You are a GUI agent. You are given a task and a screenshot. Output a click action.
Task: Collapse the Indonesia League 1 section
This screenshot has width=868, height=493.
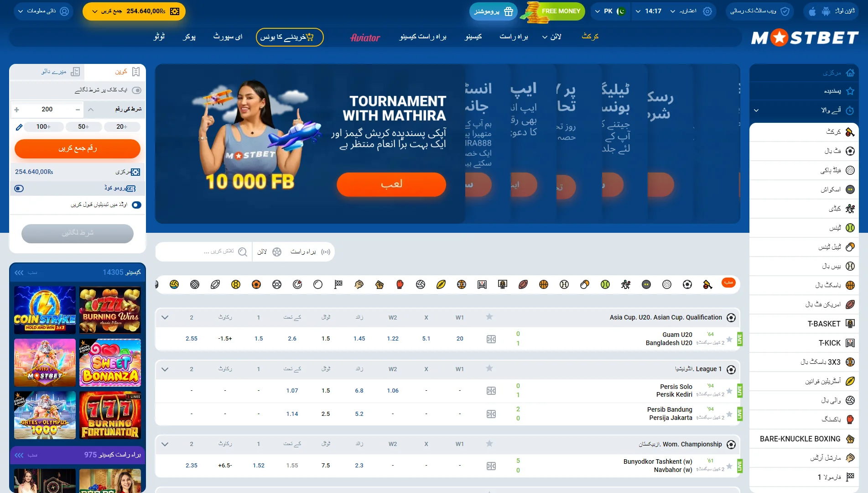click(x=165, y=369)
